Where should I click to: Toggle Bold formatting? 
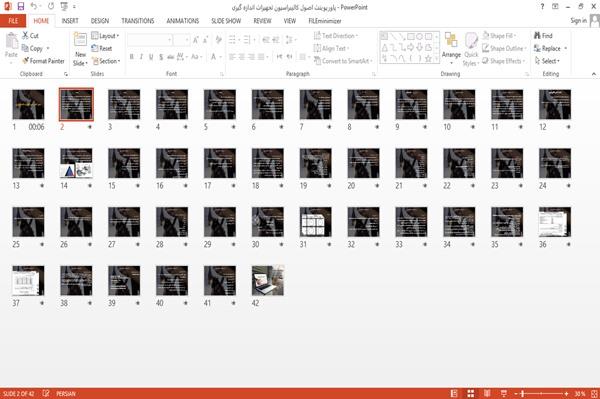[132, 57]
